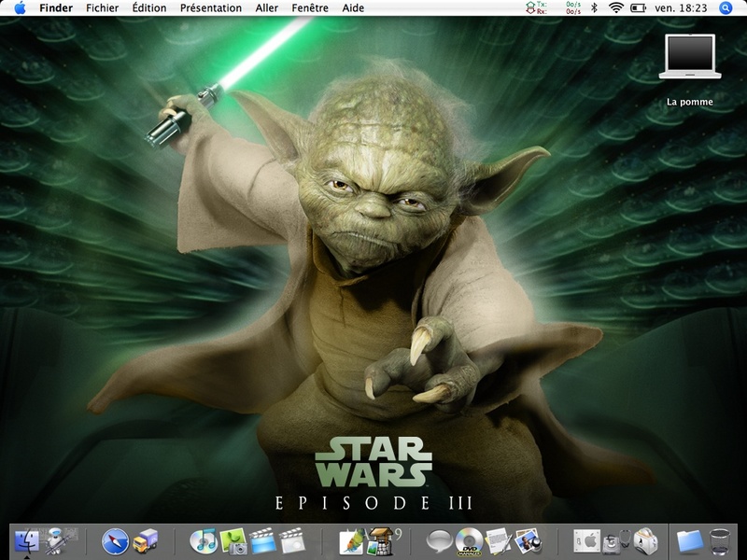747x560 pixels.
Task: Open the Présentation menu
Action: click(x=211, y=8)
